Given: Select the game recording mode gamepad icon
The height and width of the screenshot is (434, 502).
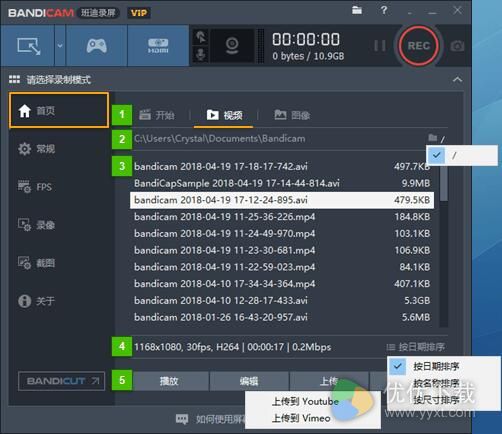Looking at the screenshot, I should pos(97,46).
